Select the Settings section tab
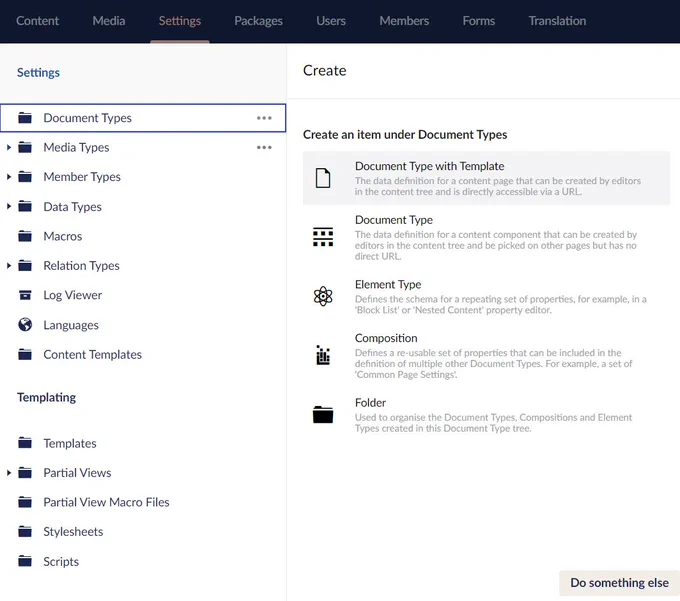680x601 pixels. click(x=180, y=21)
